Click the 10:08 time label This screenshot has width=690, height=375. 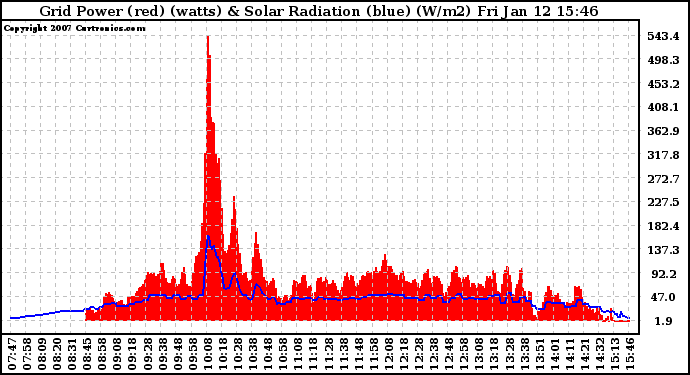point(208,354)
